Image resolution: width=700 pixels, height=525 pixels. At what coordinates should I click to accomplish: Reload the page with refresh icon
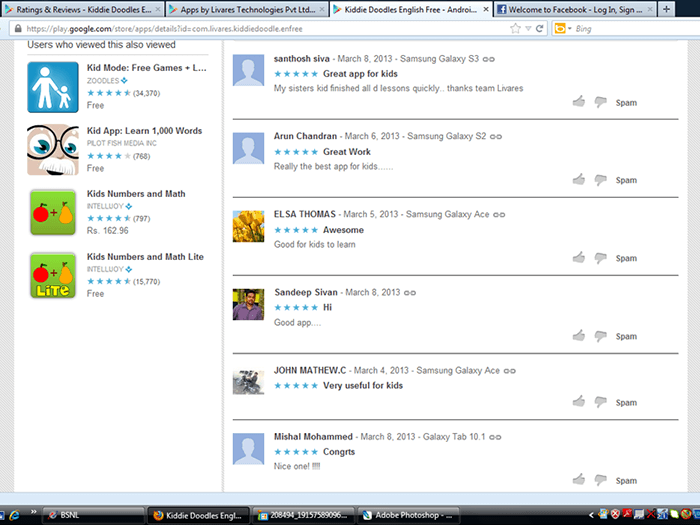(539, 29)
